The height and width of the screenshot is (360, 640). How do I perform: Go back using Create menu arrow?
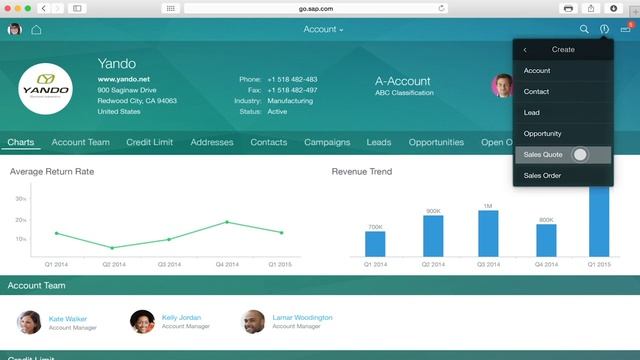pos(525,50)
